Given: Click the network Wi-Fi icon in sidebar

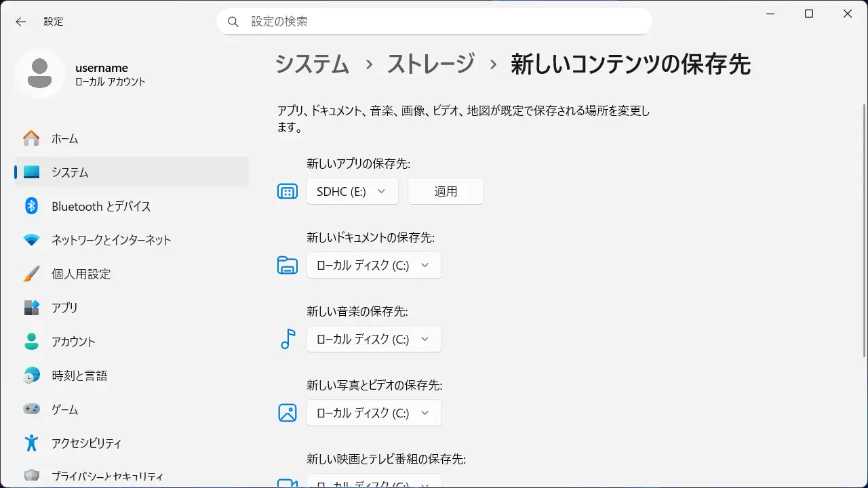Looking at the screenshot, I should pyautogui.click(x=31, y=240).
